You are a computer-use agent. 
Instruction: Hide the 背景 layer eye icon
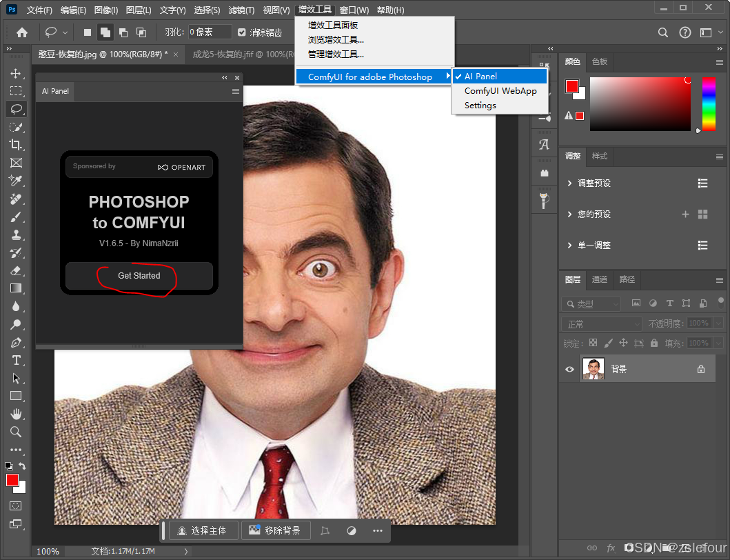coord(569,370)
